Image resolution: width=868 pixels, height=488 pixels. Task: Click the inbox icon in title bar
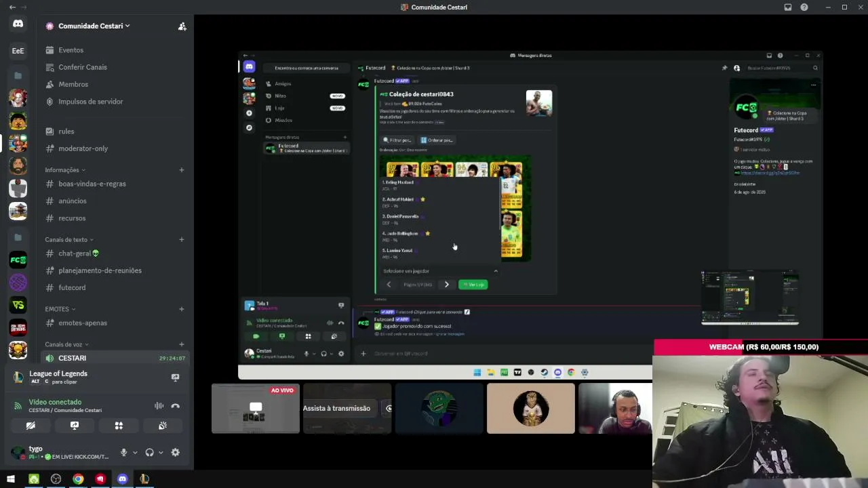click(788, 7)
